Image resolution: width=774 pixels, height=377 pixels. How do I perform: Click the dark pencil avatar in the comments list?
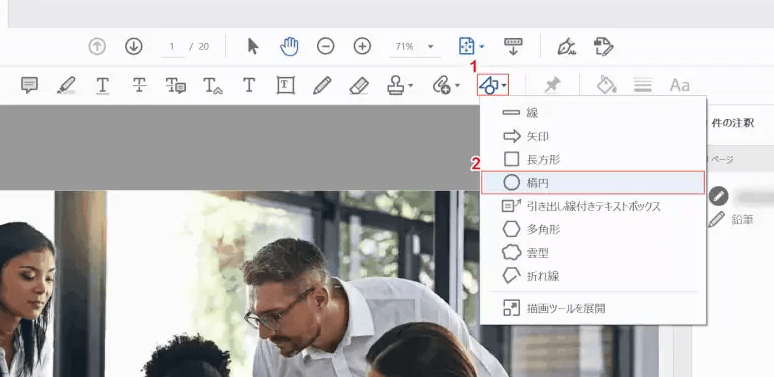718,196
